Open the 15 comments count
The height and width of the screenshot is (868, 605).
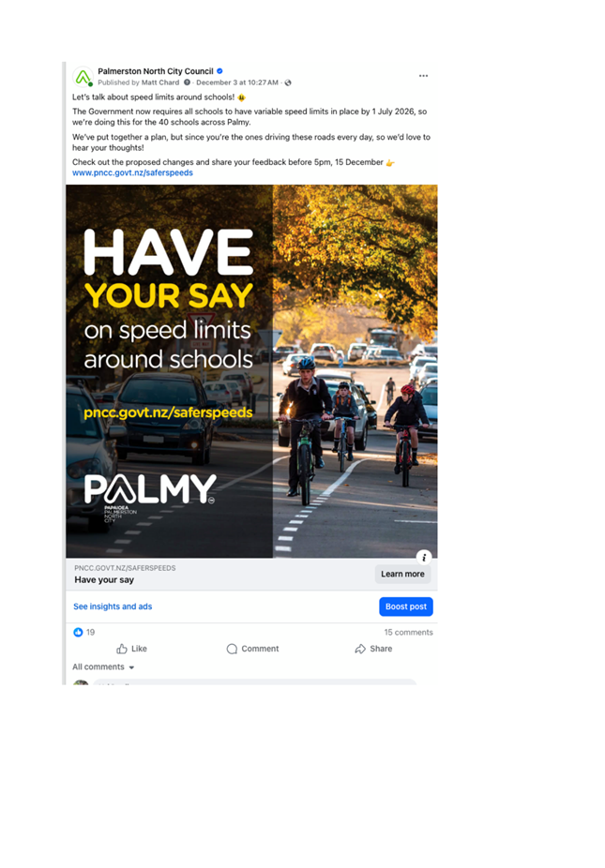click(x=408, y=632)
